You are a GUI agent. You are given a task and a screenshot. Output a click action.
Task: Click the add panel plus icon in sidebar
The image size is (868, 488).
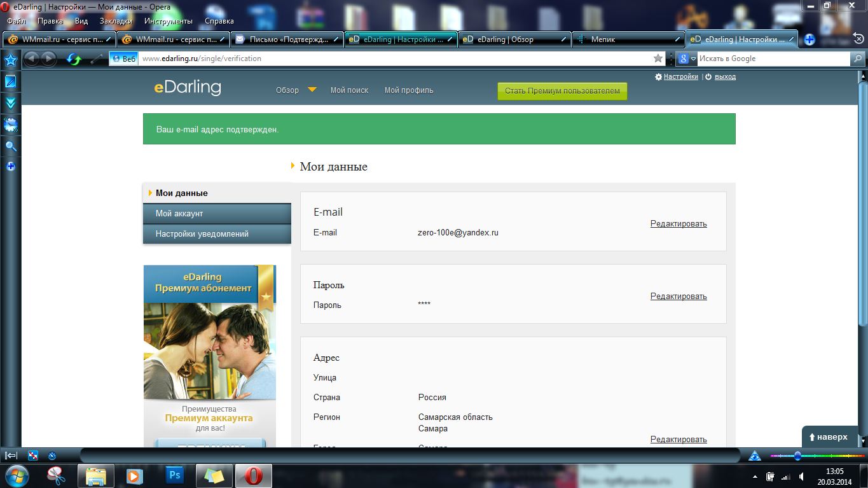tap(10, 166)
